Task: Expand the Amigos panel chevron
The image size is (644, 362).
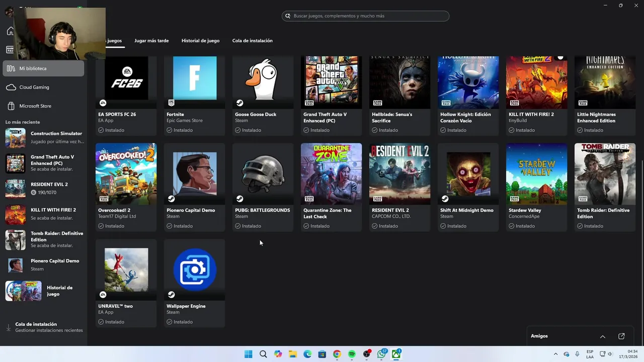Action: [x=602, y=336]
